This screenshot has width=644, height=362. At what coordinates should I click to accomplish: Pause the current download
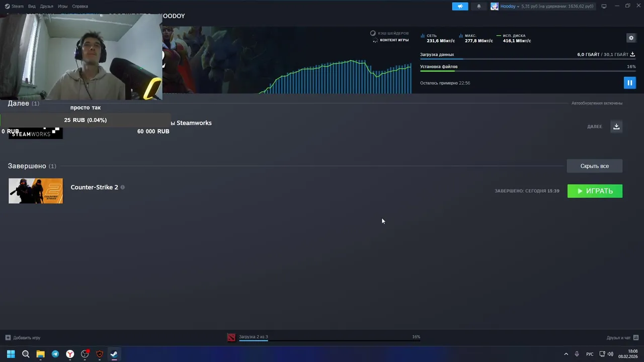tap(629, 82)
